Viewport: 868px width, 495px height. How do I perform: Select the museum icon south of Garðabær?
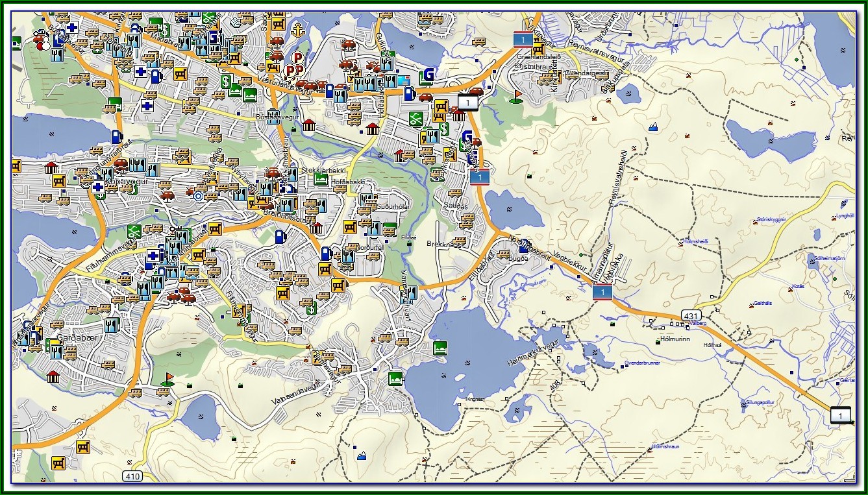(53, 376)
